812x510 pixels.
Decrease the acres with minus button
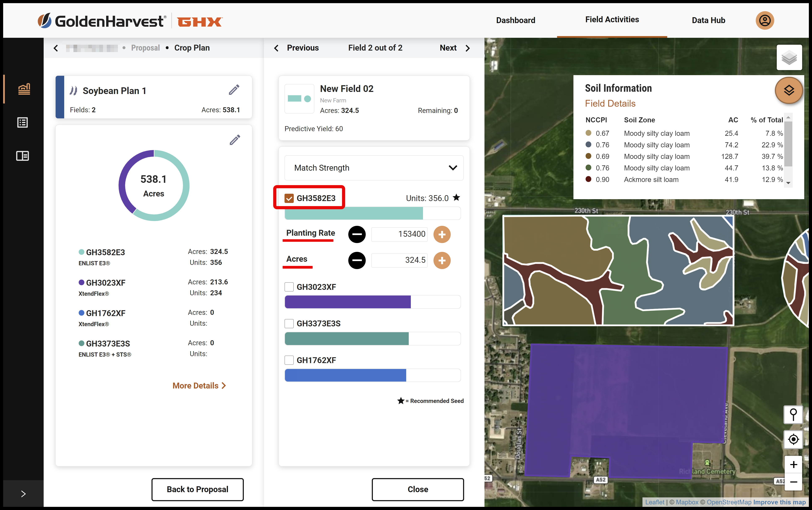point(357,260)
